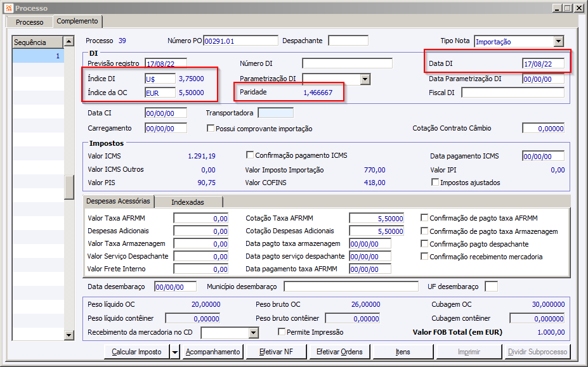Click the Itens button
Image resolution: width=588 pixels, height=367 pixels.
(x=403, y=352)
